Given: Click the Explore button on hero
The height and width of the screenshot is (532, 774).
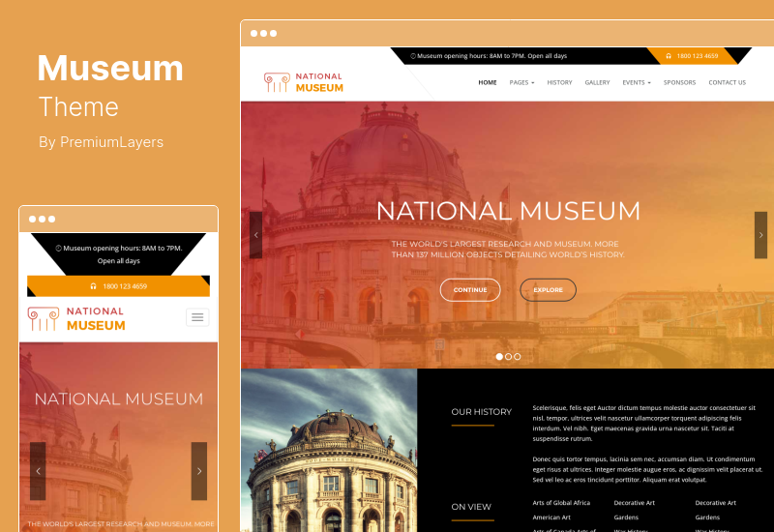Looking at the screenshot, I should click(x=548, y=289).
